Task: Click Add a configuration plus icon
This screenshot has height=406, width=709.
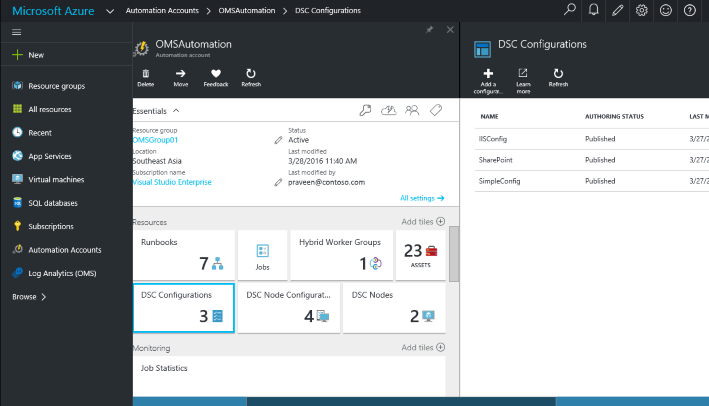Action: (x=488, y=73)
